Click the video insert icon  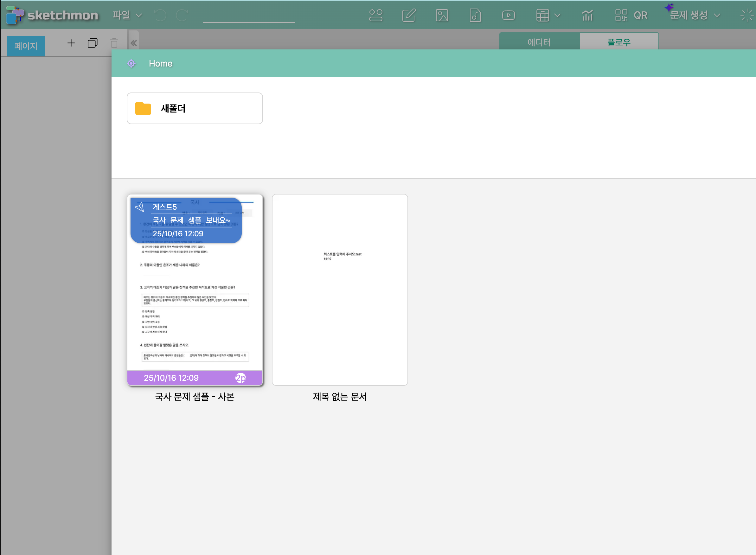click(508, 15)
